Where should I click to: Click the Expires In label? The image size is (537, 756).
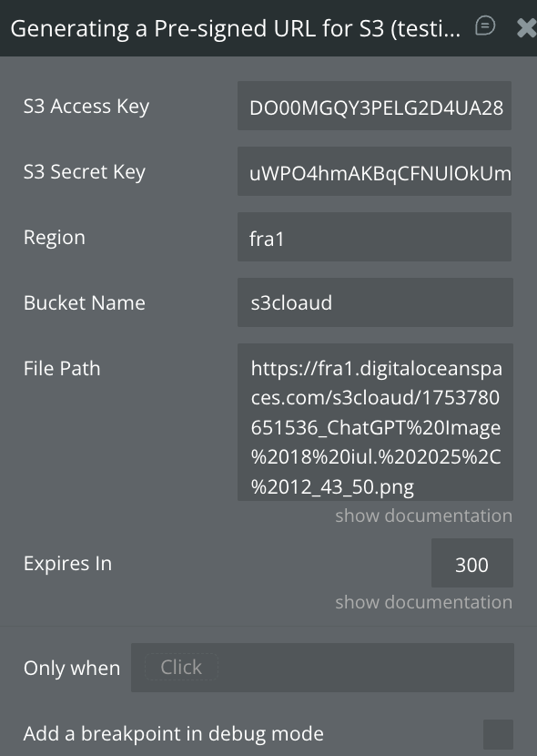[68, 564]
